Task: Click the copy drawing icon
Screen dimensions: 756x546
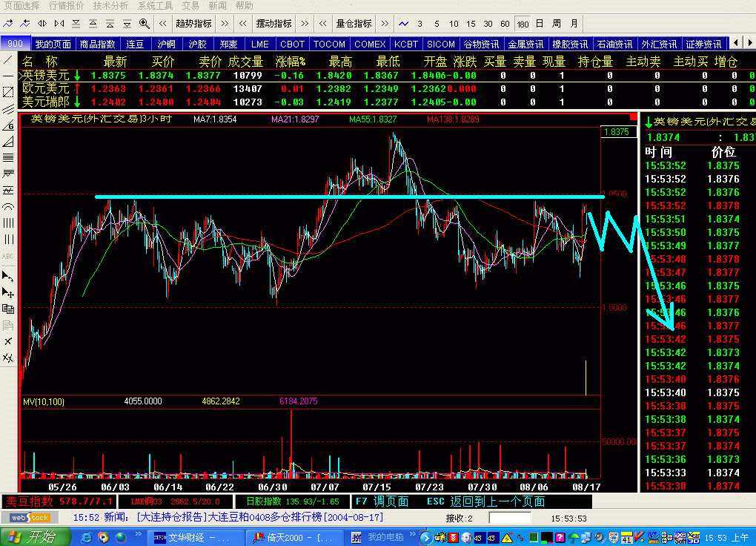Action: (7, 309)
